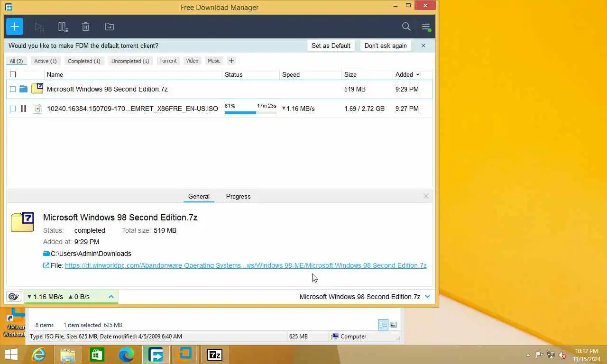Select the All (2) filter tag
The height and width of the screenshot is (364, 607).
(16, 61)
